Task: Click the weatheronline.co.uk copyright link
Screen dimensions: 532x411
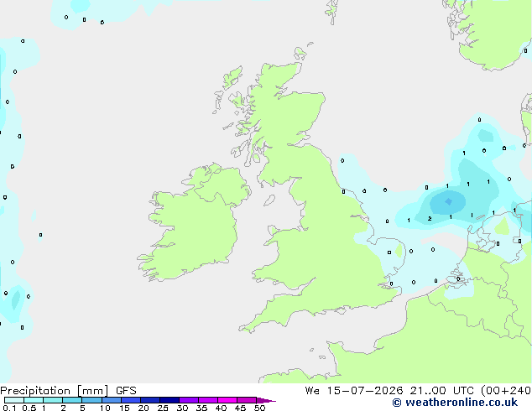Action: [455, 403]
